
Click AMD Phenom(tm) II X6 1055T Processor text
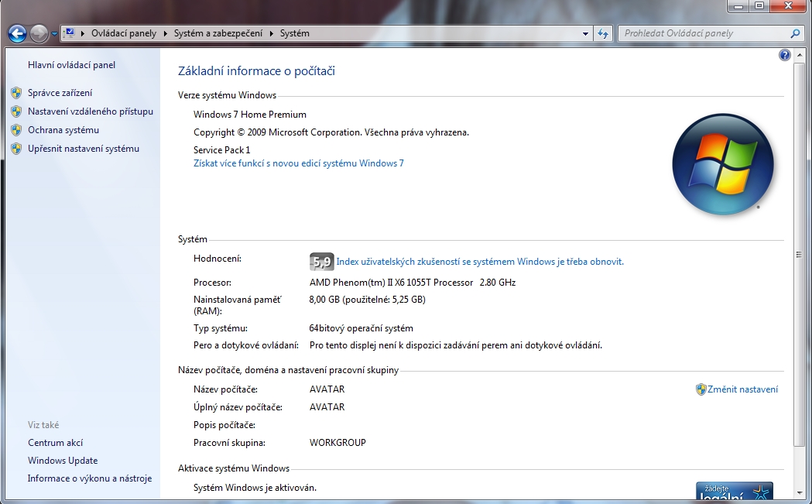[x=391, y=283]
